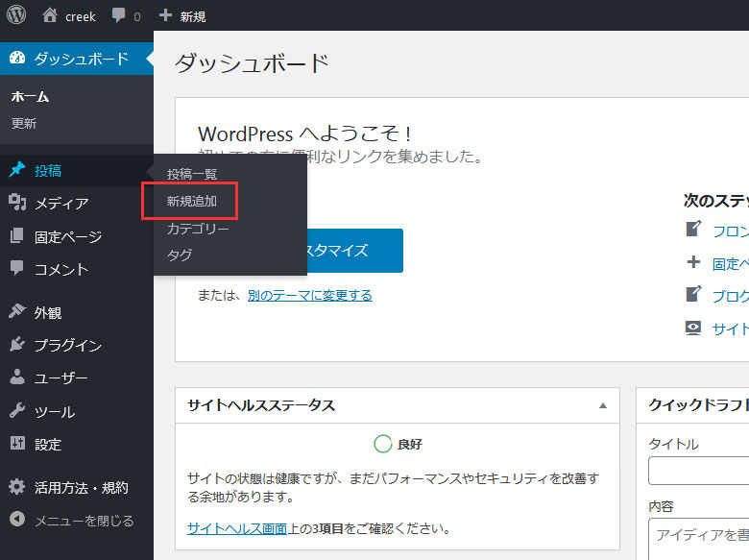Click the plugin icon beside プラグイン

tap(17, 344)
